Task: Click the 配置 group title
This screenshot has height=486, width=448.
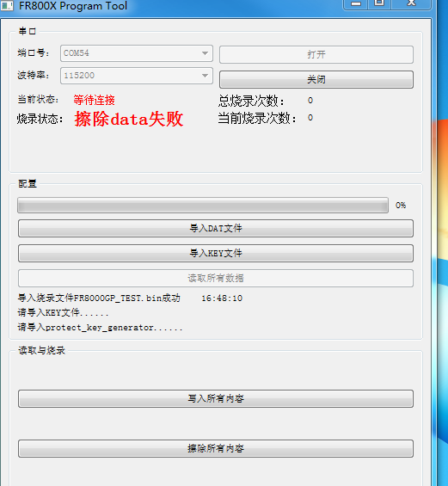Action: 28,184
